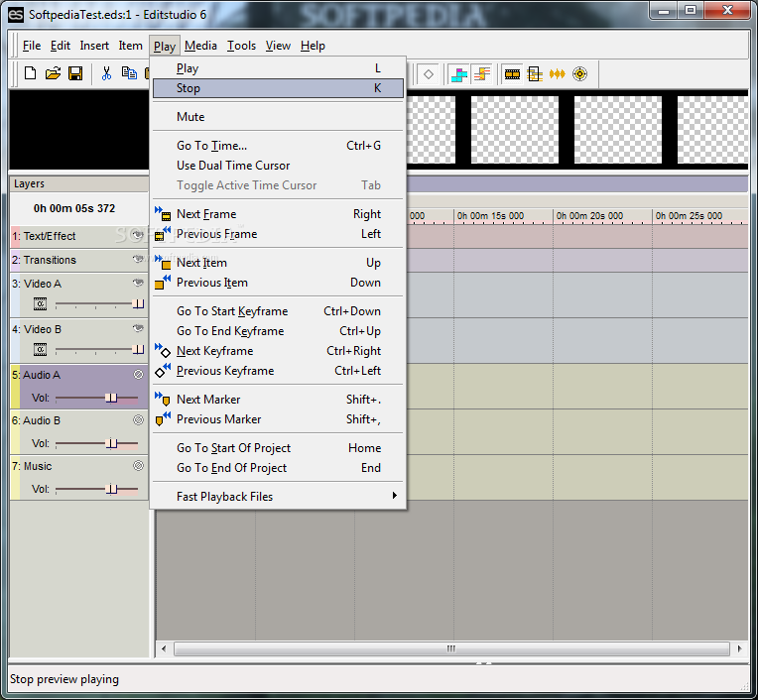758x700 pixels.
Task: Click the Save floppy disk icon
Action: (75, 73)
